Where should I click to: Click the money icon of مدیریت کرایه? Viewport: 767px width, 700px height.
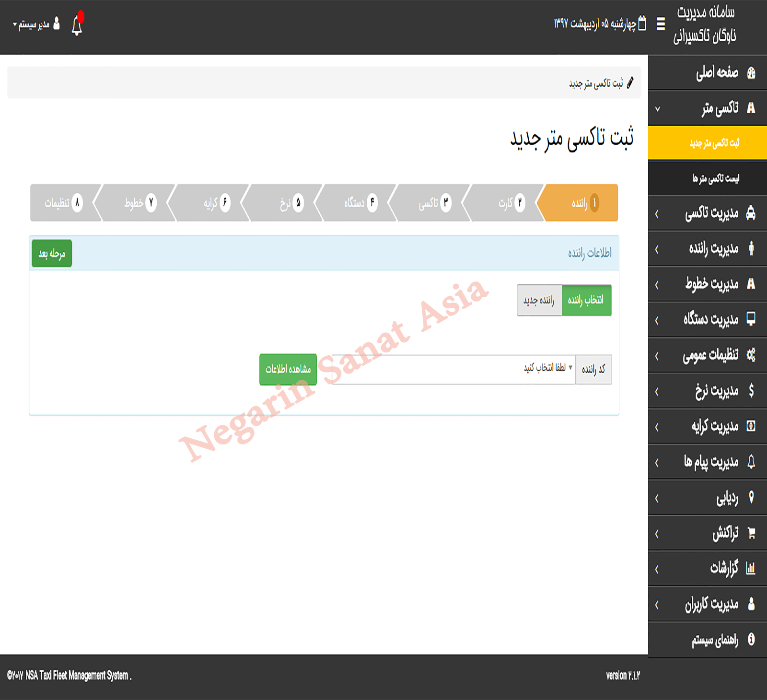(x=751, y=426)
